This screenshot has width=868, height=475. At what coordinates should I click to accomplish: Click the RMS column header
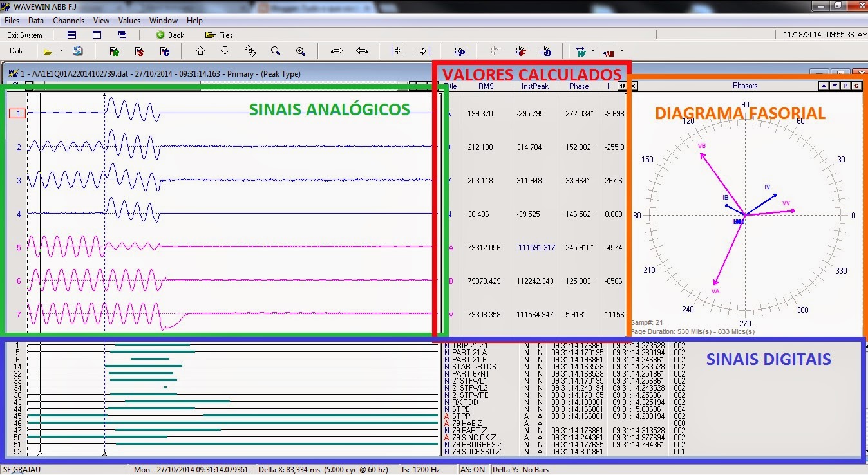click(x=486, y=86)
